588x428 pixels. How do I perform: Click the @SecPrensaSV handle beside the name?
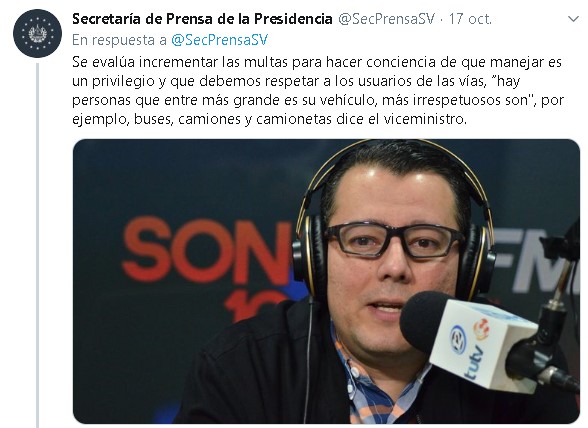click(x=386, y=19)
